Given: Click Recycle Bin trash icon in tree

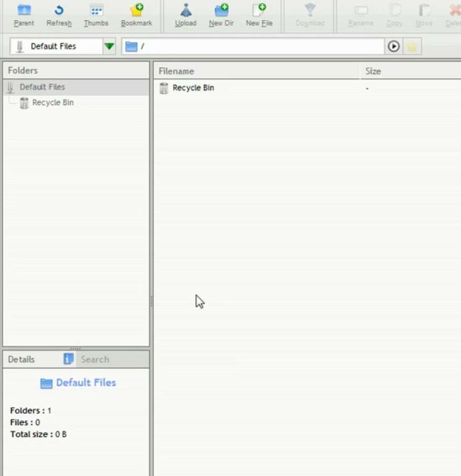Looking at the screenshot, I should [x=24, y=103].
